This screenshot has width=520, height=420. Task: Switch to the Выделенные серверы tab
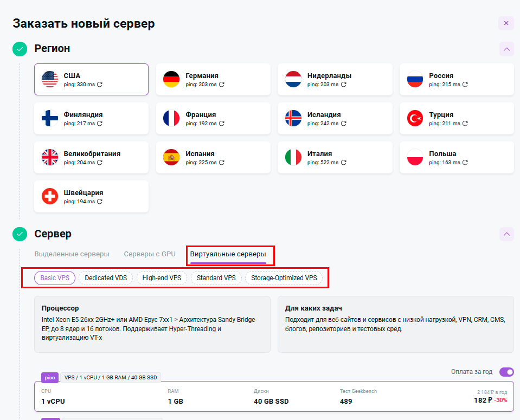tap(72, 254)
